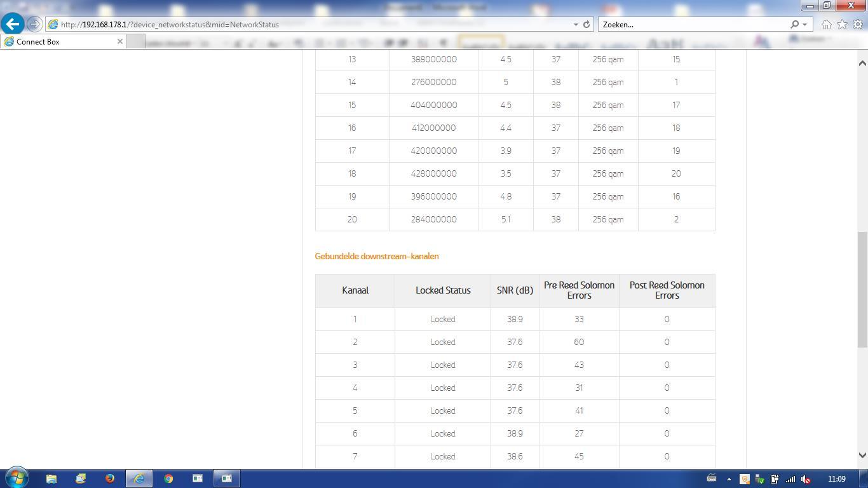
Task: Open the Tools gear menu
Action: click(x=857, y=24)
